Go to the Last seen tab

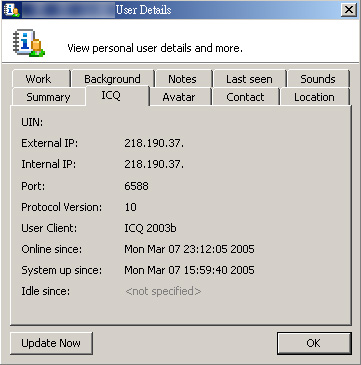click(249, 79)
